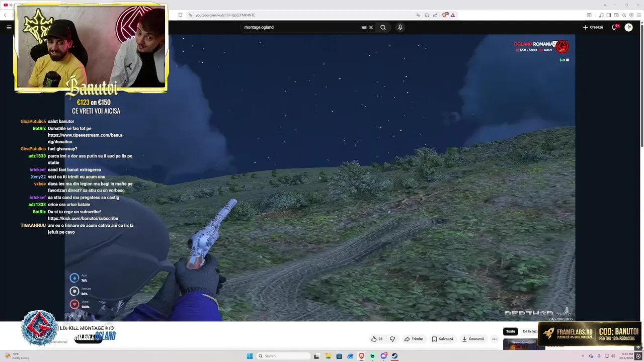Viewport: 644px width, 362px height.
Task: Go back using browser back arrow
Action: pyautogui.click(x=5, y=15)
